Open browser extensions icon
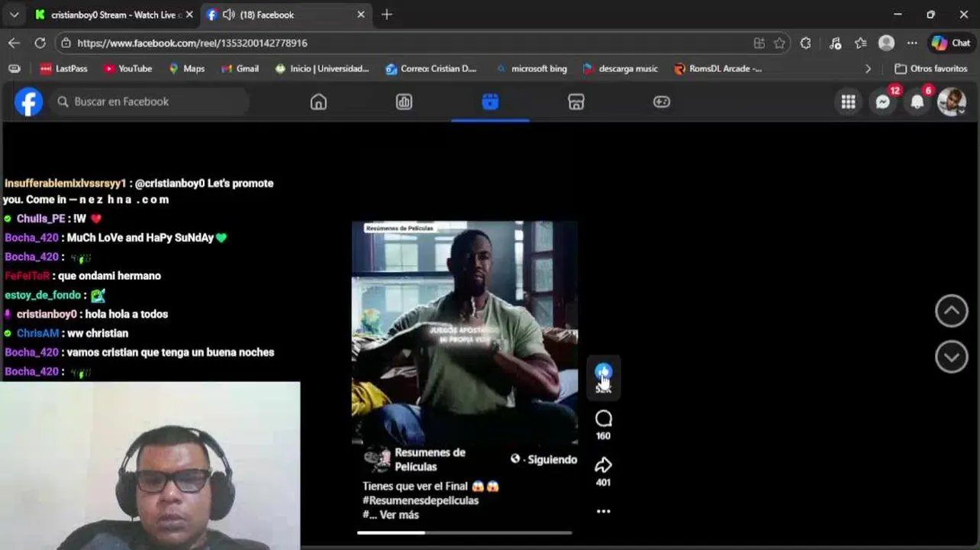The height and width of the screenshot is (550, 980). coord(805,43)
